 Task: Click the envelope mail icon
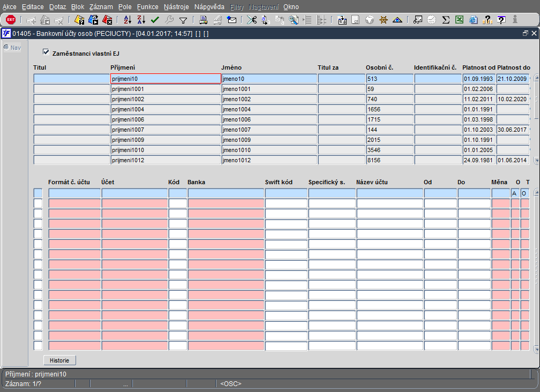pyautogui.click(x=232, y=20)
